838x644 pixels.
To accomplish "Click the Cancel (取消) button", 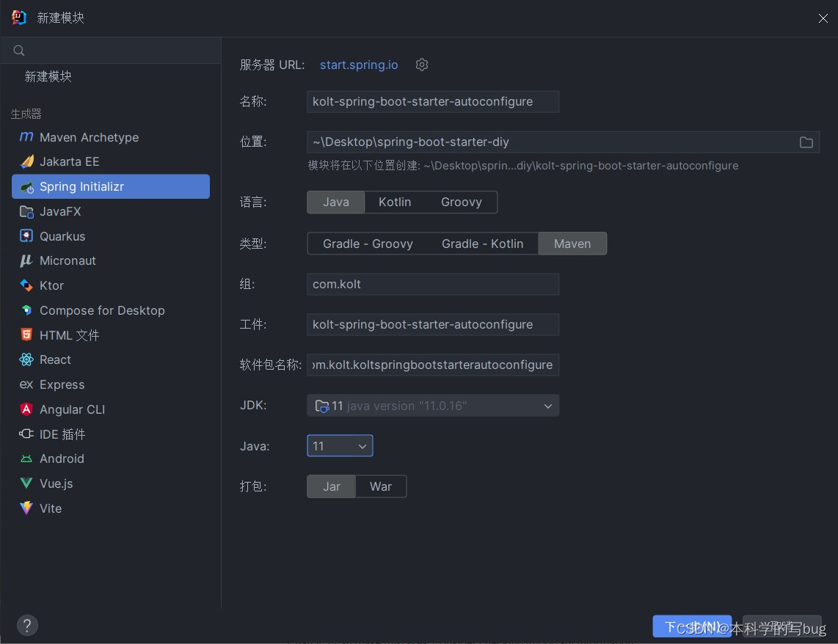I will click(x=782, y=626).
